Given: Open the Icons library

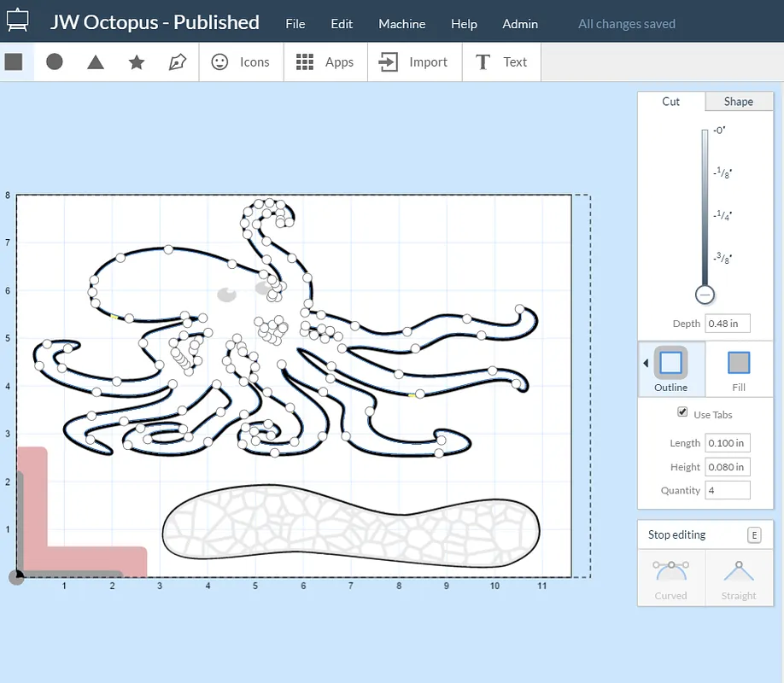Looking at the screenshot, I should pos(241,61).
